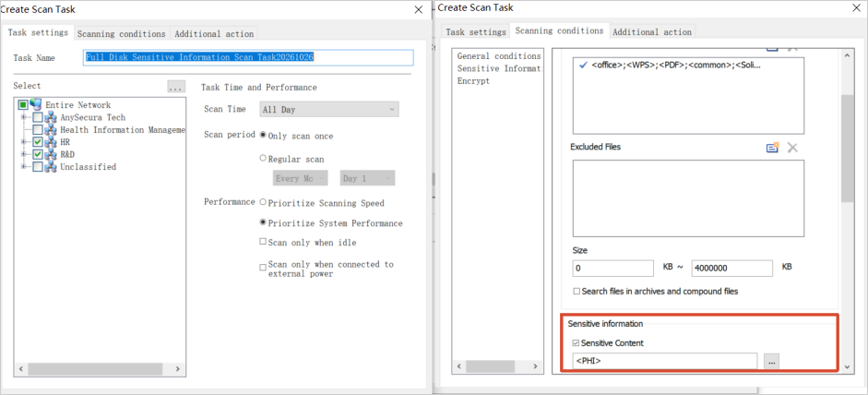This screenshot has width=868, height=395.
Task: Uncheck the R&D checkbox
Action: tap(38, 154)
